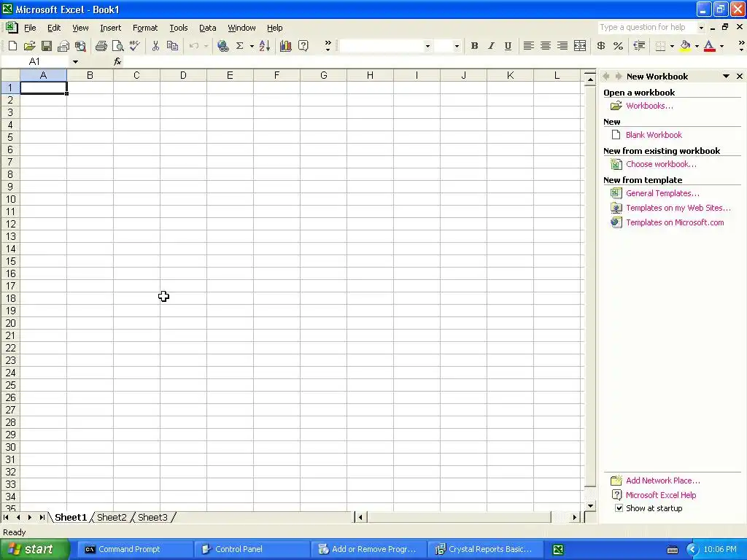Image resolution: width=747 pixels, height=560 pixels.
Task: Click Add Network Place... link
Action: (662, 481)
